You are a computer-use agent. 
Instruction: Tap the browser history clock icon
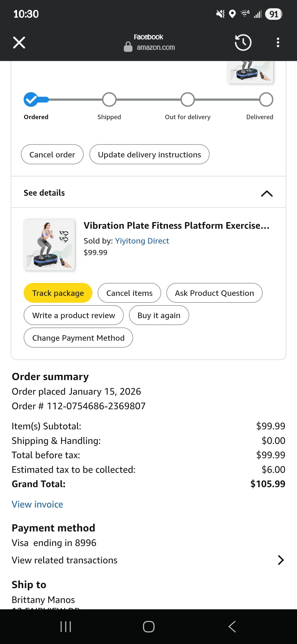(243, 43)
